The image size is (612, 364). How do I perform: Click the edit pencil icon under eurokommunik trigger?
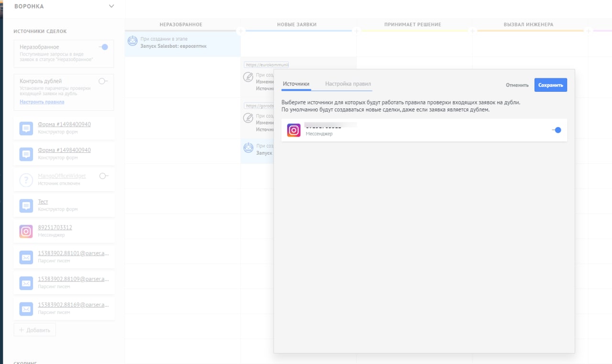(x=248, y=76)
